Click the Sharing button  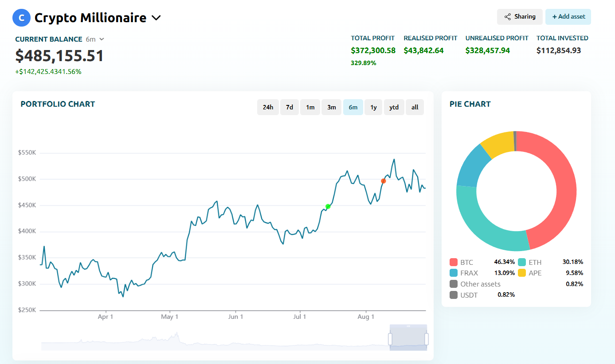tap(520, 16)
